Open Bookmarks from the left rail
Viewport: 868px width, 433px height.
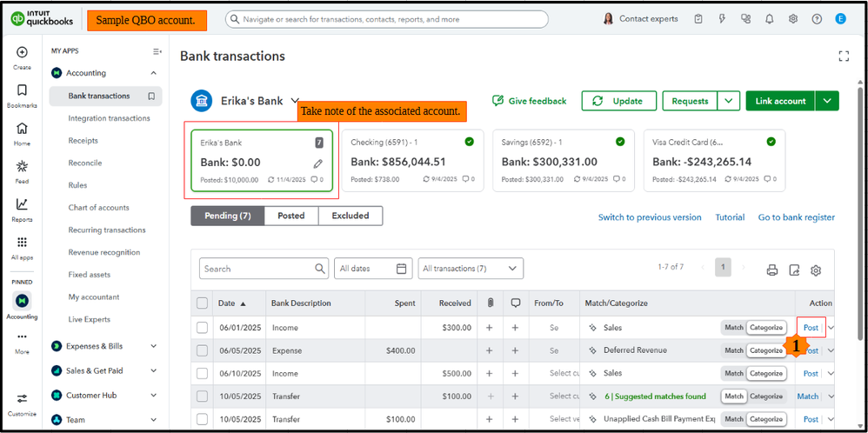(22, 90)
